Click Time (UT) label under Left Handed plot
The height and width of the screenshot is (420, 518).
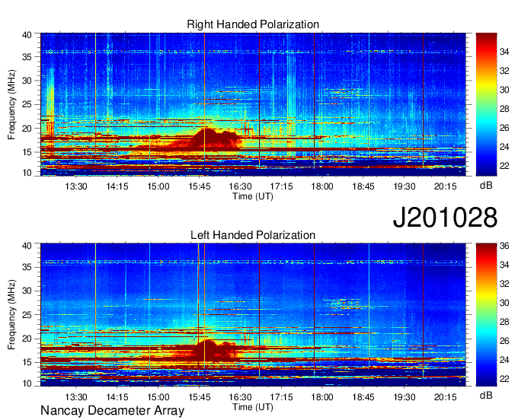(253, 407)
